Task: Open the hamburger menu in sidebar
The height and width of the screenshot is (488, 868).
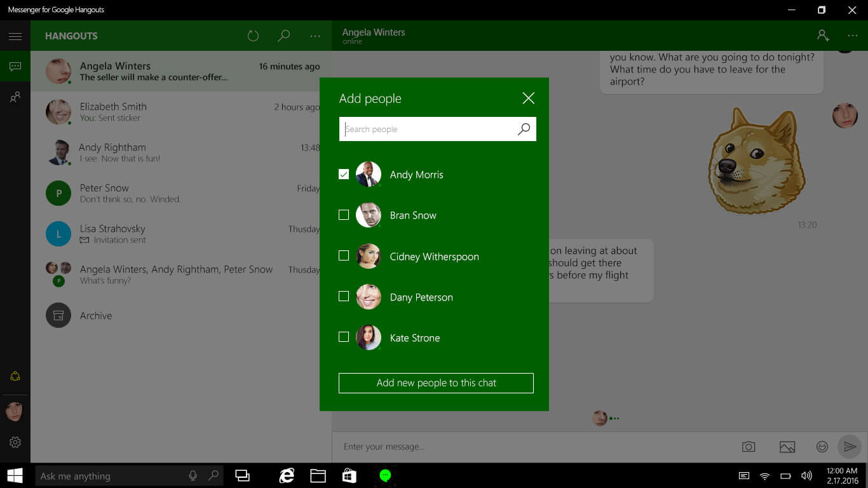Action: point(15,36)
